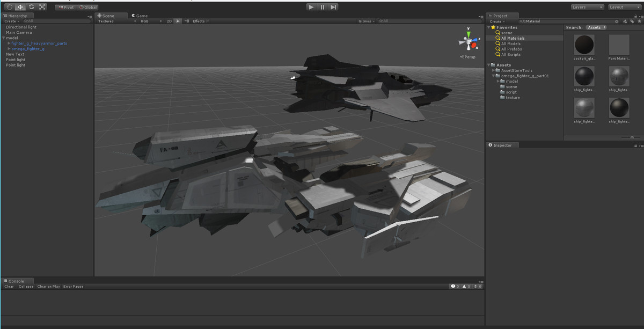This screenshot has height=329, width=644.
Task: Enable 2D scene view mode
Action: pyautogui.click(x=169, y=21)
